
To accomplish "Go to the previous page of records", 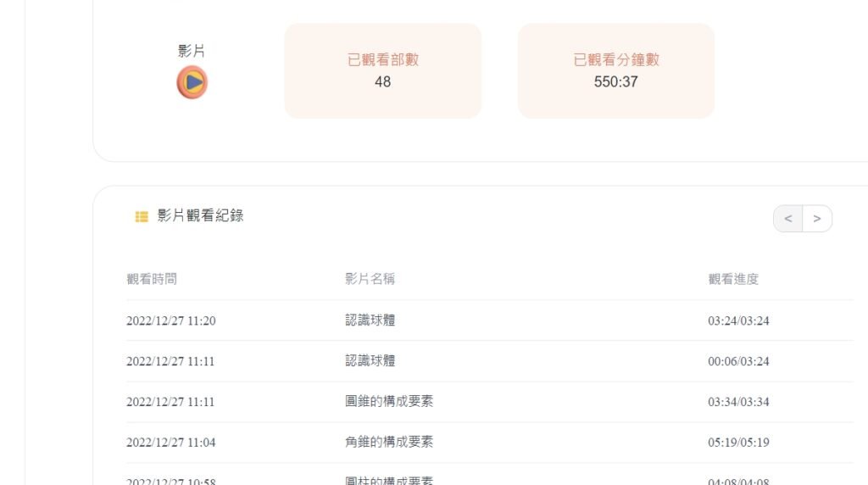I will (x=788, y=219).
